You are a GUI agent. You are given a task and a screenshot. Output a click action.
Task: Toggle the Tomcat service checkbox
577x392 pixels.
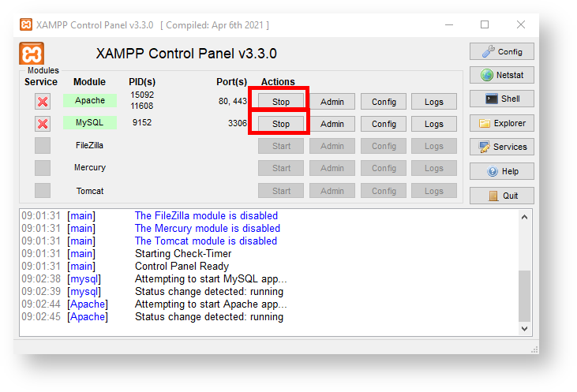click(43, 191)
